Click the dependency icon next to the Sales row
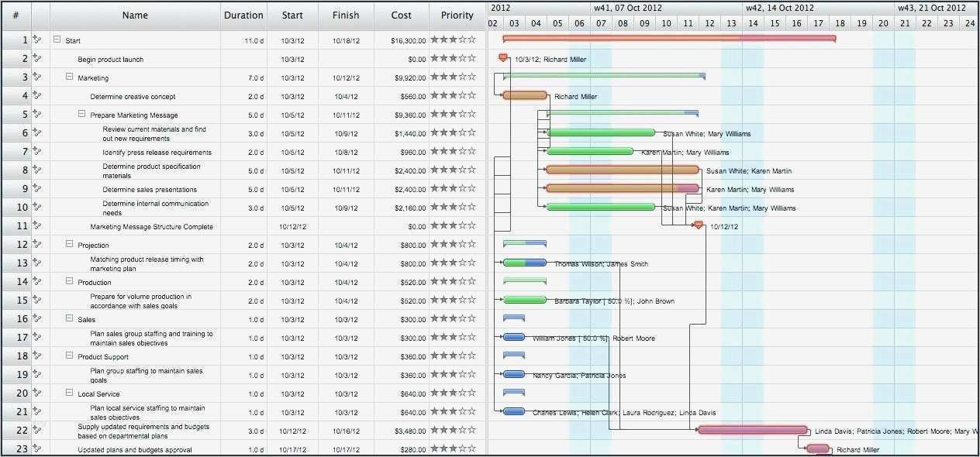The width and height of the screenshot is (980, 457). pyautogui.click(x=36, y=319)
